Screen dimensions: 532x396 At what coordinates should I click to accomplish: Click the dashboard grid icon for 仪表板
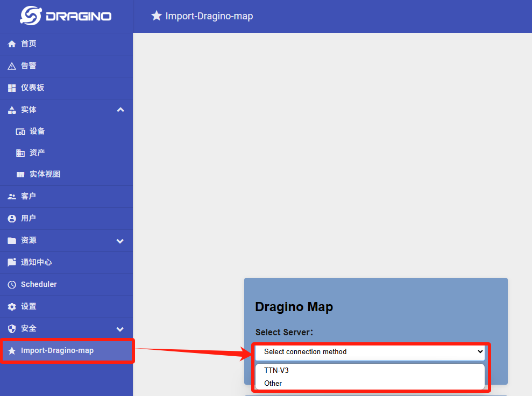(x=12, y=88)
